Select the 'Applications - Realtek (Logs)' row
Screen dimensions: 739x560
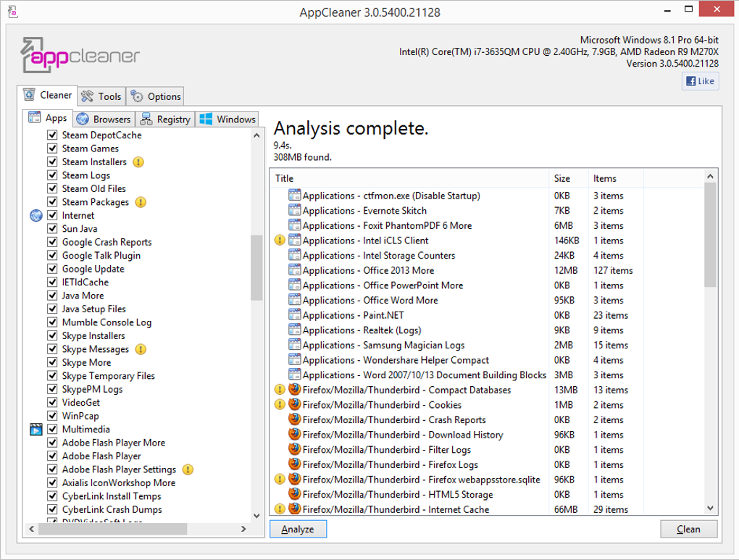488,330
